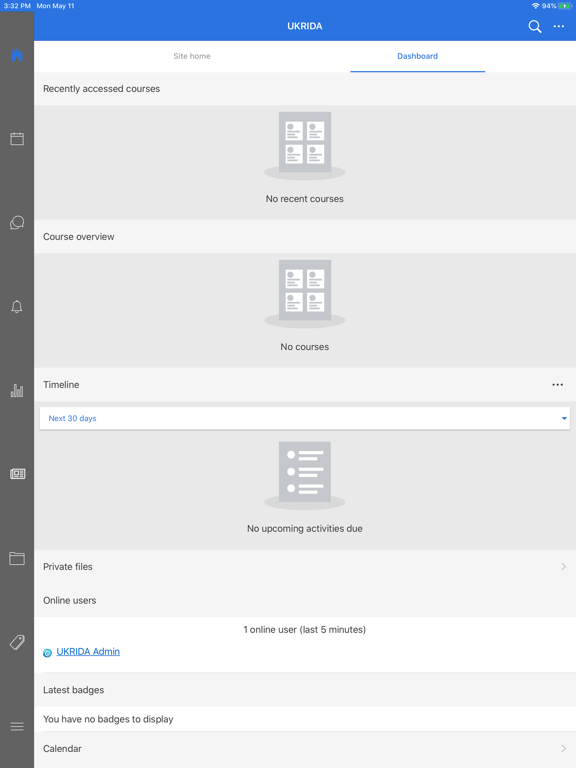The height and width of the screenshot is (768, 576).
Task: Click the UKRIDA title in header
Action: 305,26
